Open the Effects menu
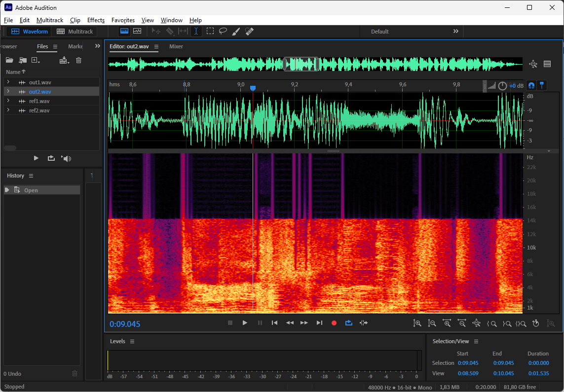Viewport: 564px width, 392px height. tap(96, 20)
